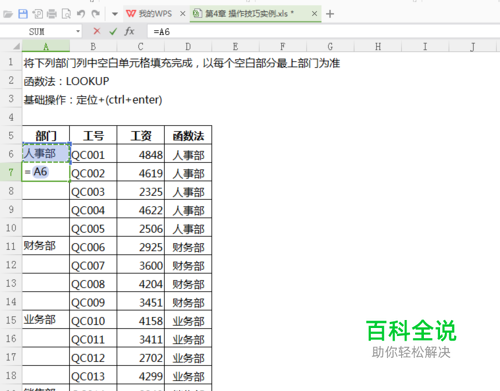
Task: Click the cell QC013
Action: point(93,375)
